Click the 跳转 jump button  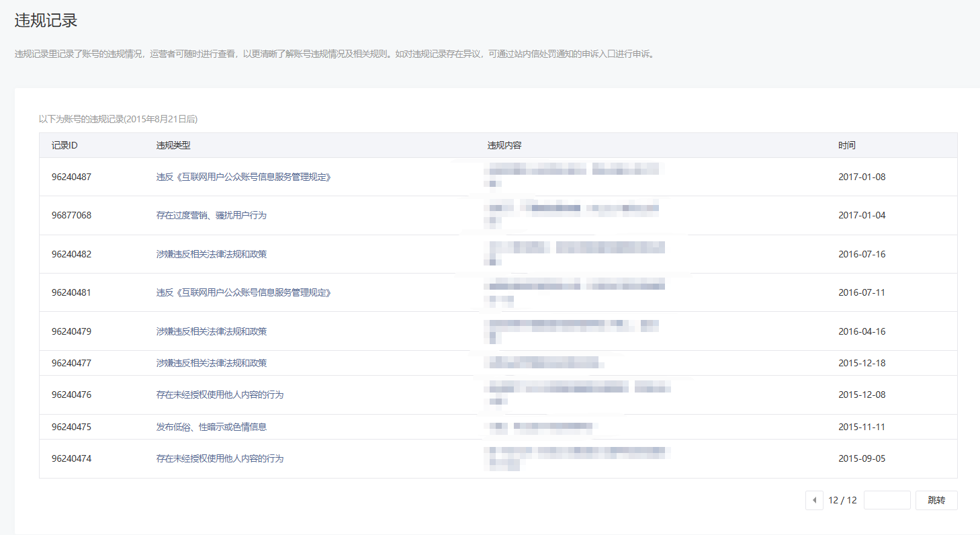point(936,500)
